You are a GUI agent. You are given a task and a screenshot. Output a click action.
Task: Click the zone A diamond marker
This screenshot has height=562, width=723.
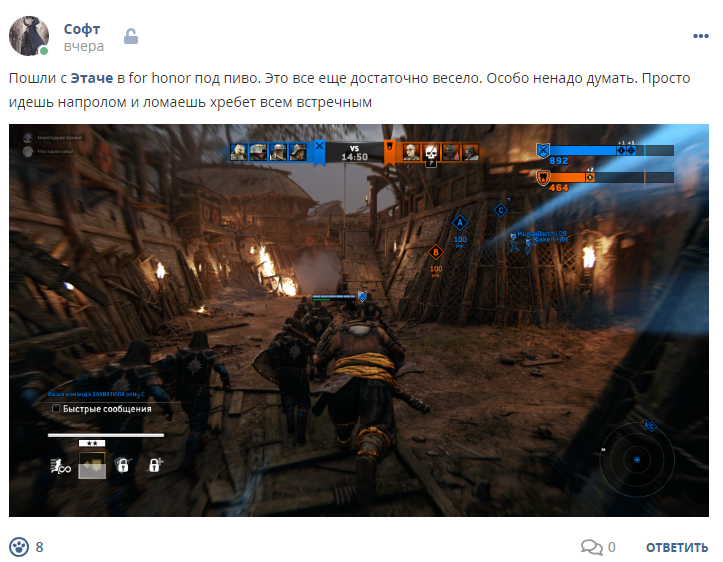click(x=460, y=223)
